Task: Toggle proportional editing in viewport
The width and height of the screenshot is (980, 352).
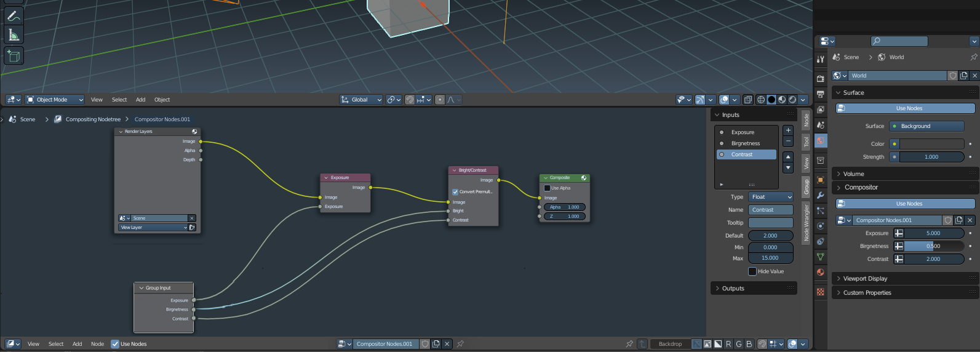Action: 440,100
